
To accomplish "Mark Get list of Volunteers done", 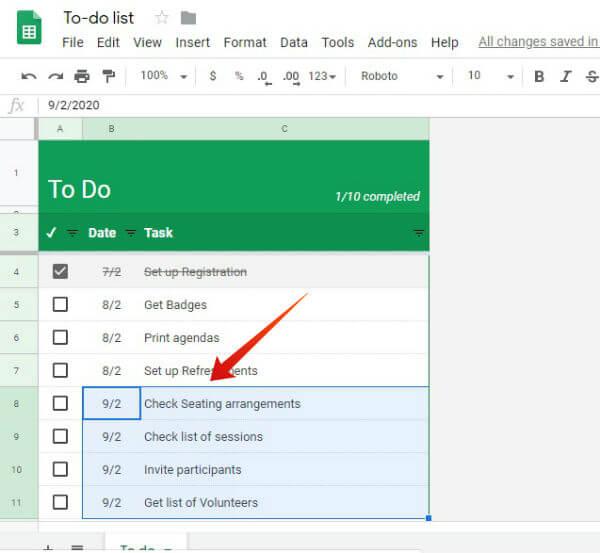I will coord(60,502).
